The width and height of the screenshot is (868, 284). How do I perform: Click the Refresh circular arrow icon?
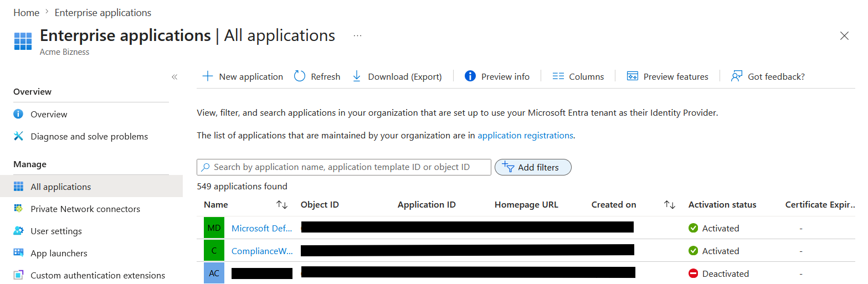[x=300, y=76]
